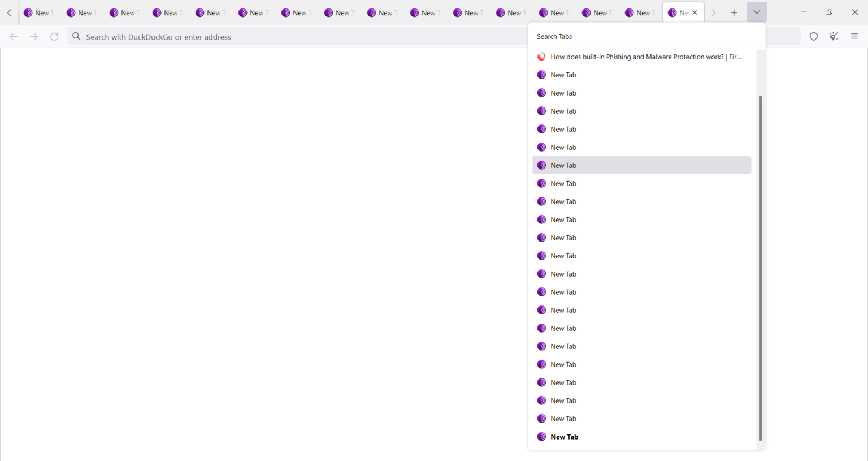Switch to the leftmost New Tab
The height and width of the screenshot is (461, 868).
[38, 12]
